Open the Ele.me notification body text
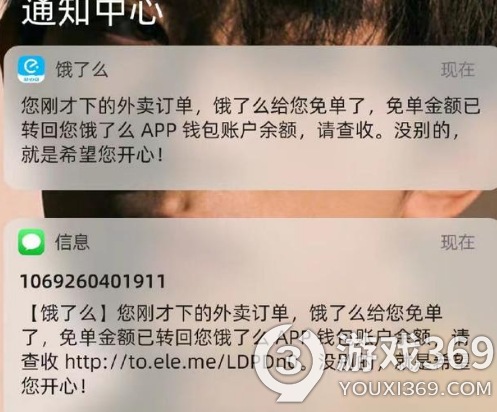Image resolution: width=497 pixels, height=412 pixels. coord(251,130)
